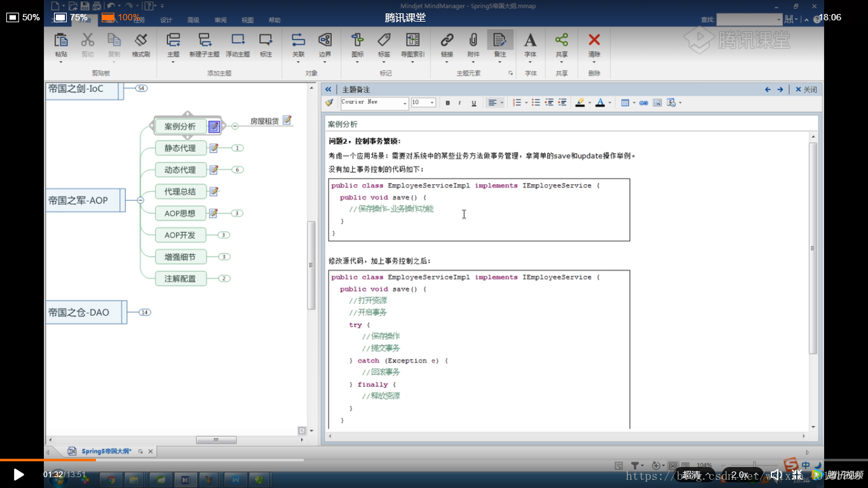Open the Courier New font dropdown
868x488 pixels.
[405, 103]
